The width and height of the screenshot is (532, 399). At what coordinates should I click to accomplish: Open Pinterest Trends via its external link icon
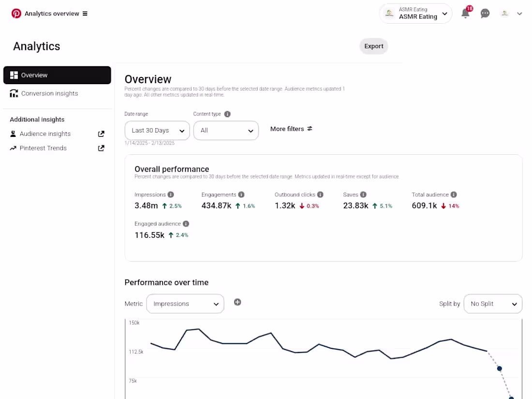tap(101, 148)
